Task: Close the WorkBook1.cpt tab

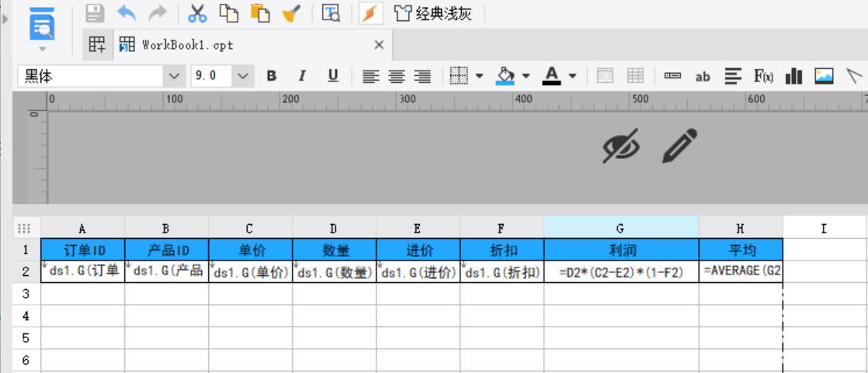Action: tap(379, 45)
